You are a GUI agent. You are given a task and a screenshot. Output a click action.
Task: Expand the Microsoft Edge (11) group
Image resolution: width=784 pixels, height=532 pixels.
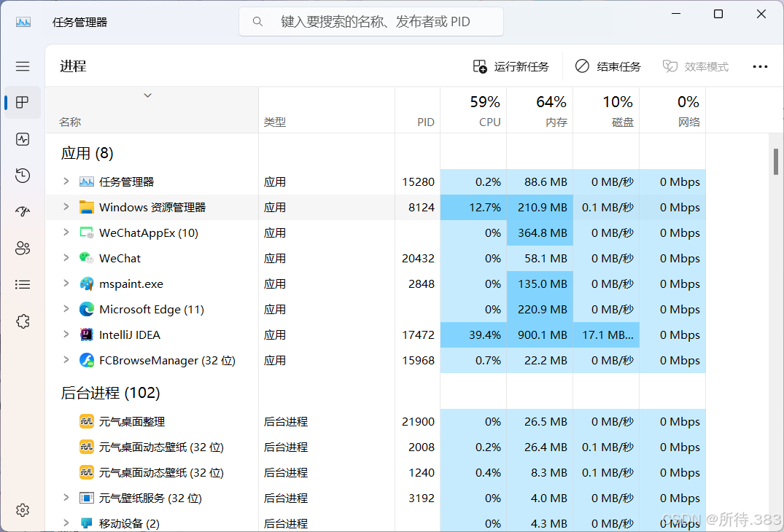[x=66, y=309]
